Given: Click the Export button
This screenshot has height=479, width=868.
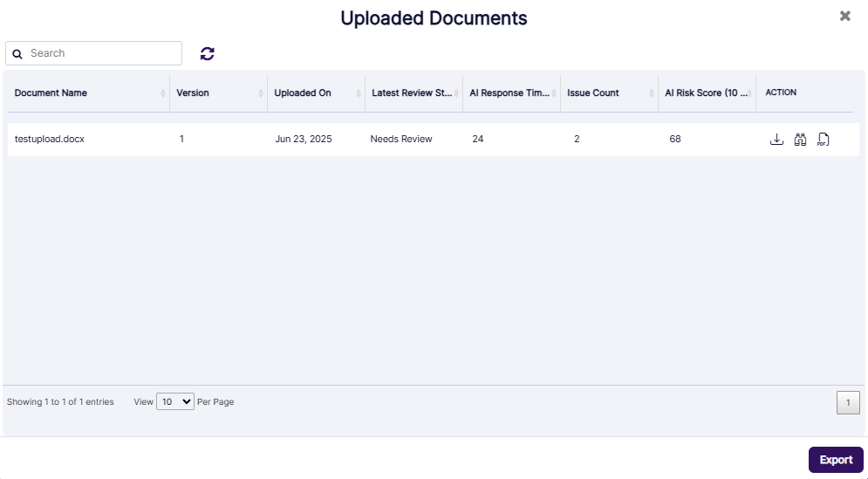Looking at the screenshot, I should pyautogui.click(x=836, y=460).
